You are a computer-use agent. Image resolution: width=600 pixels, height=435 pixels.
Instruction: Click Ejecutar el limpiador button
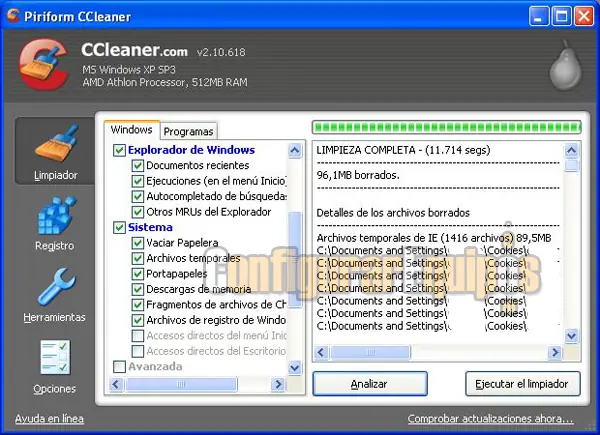pos(522,384)
